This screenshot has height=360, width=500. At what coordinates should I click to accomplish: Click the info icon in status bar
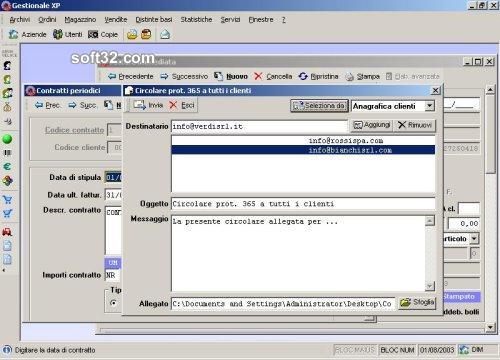[x=7, y=350]
